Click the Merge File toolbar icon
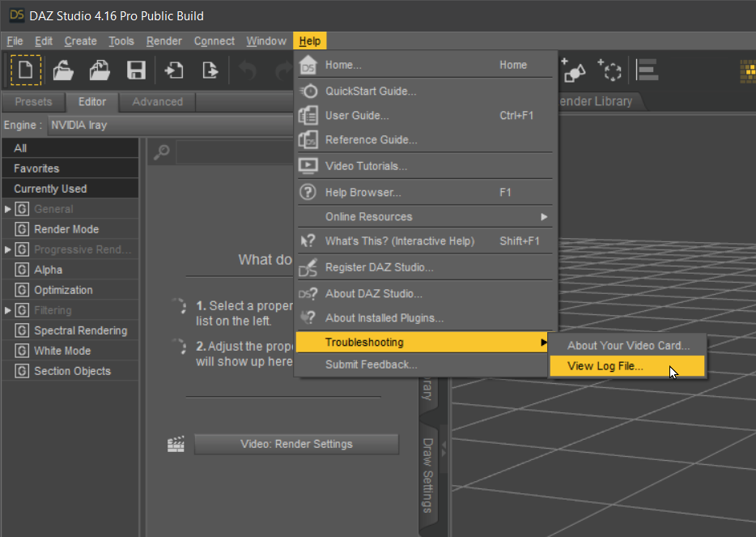 [100, 70]
